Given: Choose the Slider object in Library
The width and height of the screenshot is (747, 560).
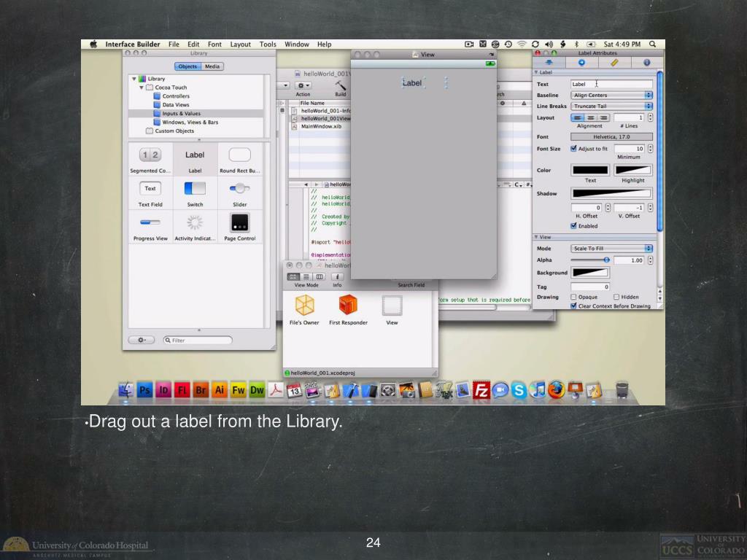Looking at the screenshot, I should pos(239,192).
